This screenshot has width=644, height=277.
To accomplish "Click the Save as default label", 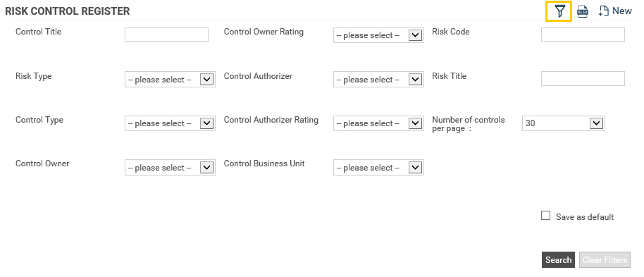I will (584, 217).
